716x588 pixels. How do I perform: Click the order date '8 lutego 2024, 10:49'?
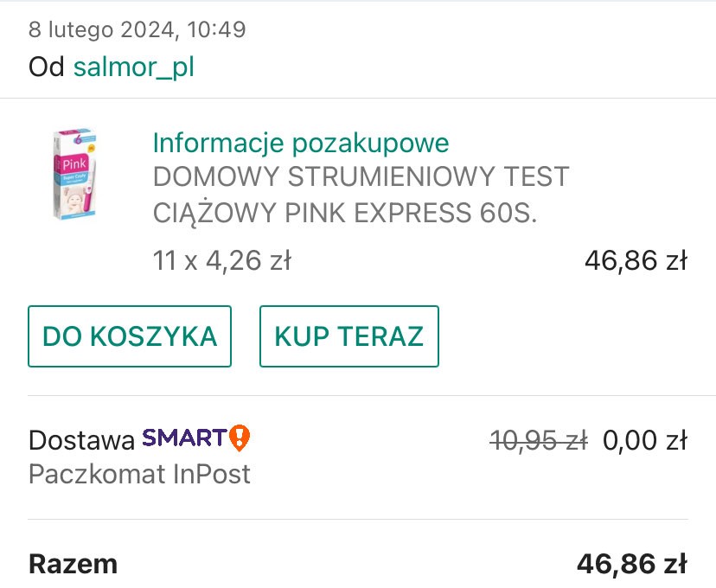(x=137, y=29)
